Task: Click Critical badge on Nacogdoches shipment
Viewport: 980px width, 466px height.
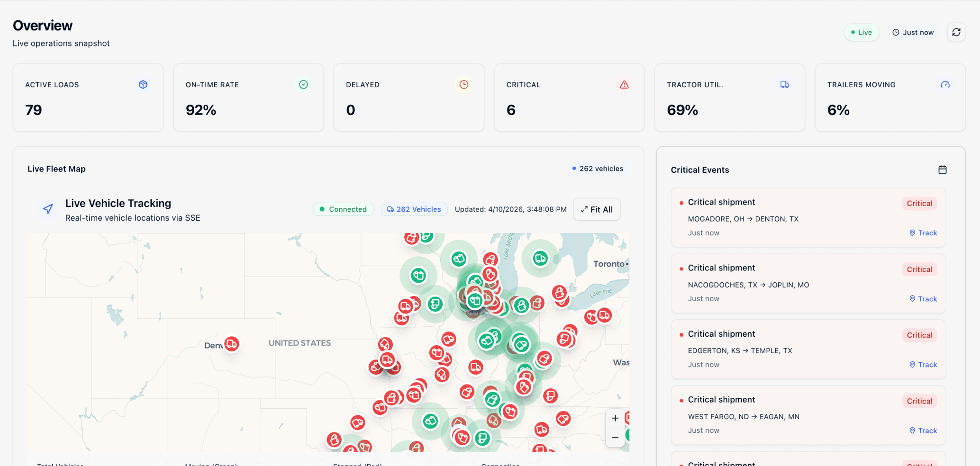Action: click(919, 269)
